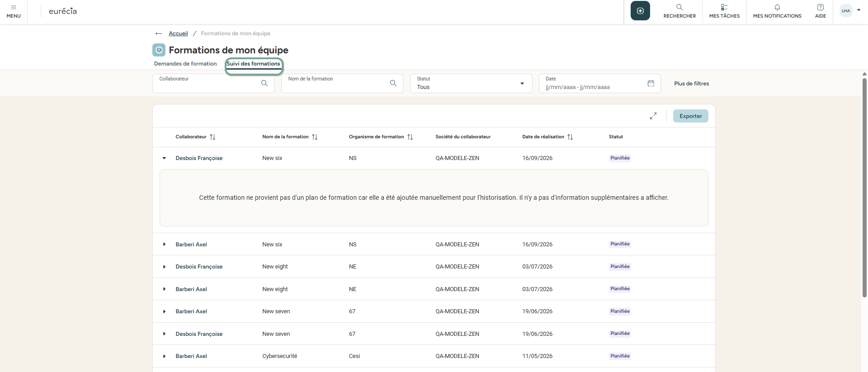Click the calendar icon in Date filter
The height and width of the screenshot is (372, 868).
(651, 83)
